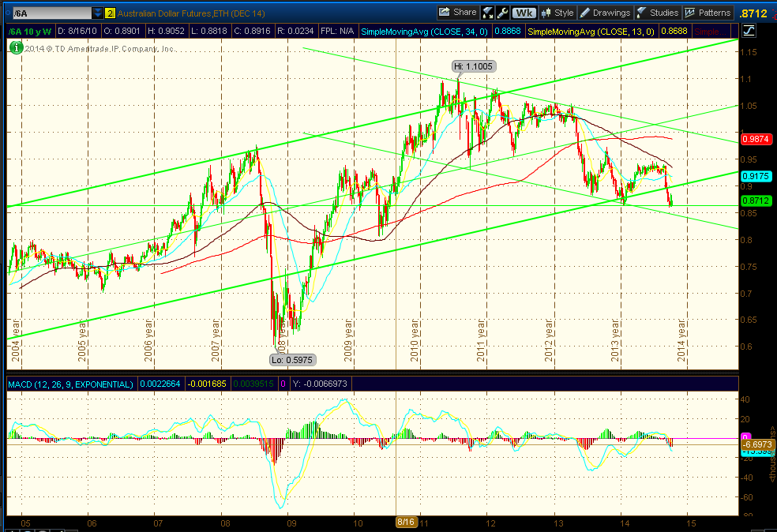777x532 pixels.
Task: Click the H: 0.9052 high value
Action: pos(166,32)
